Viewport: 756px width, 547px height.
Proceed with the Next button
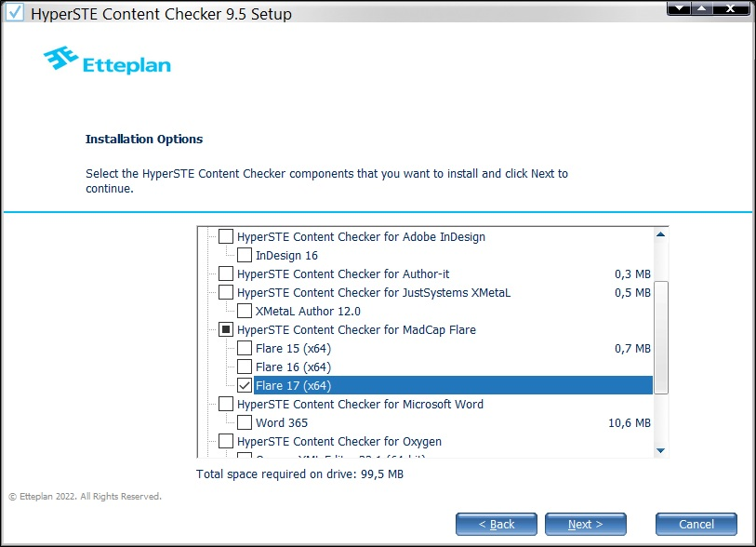585,525
